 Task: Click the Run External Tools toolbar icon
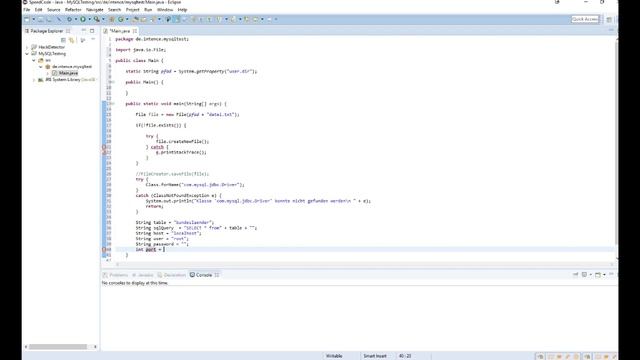96,19
